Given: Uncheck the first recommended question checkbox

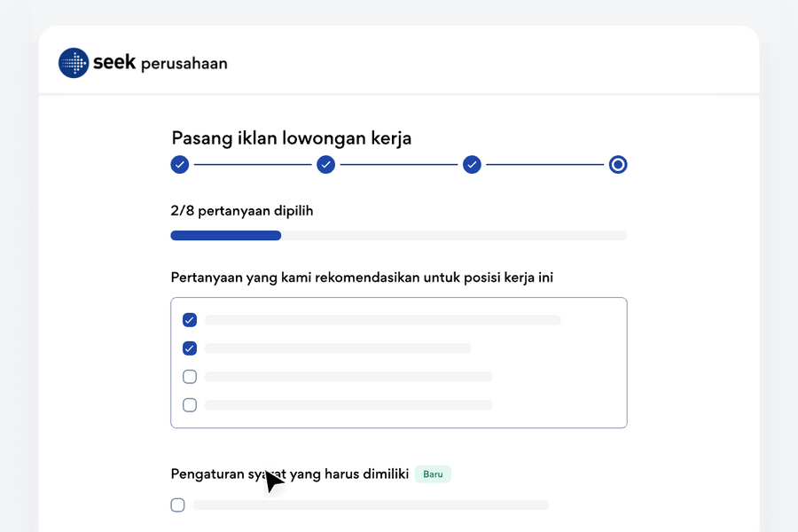Looking at the screenshot, I should click(190, 320).
